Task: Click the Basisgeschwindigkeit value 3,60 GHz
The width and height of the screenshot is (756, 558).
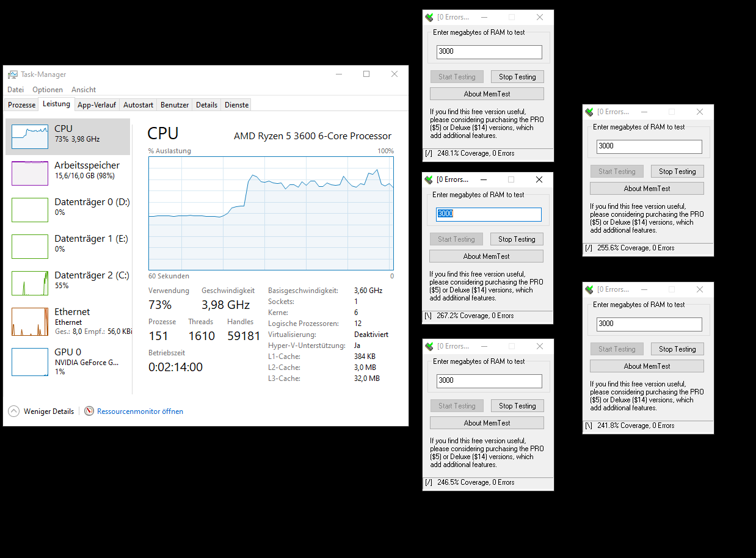Action: point(368,291)
